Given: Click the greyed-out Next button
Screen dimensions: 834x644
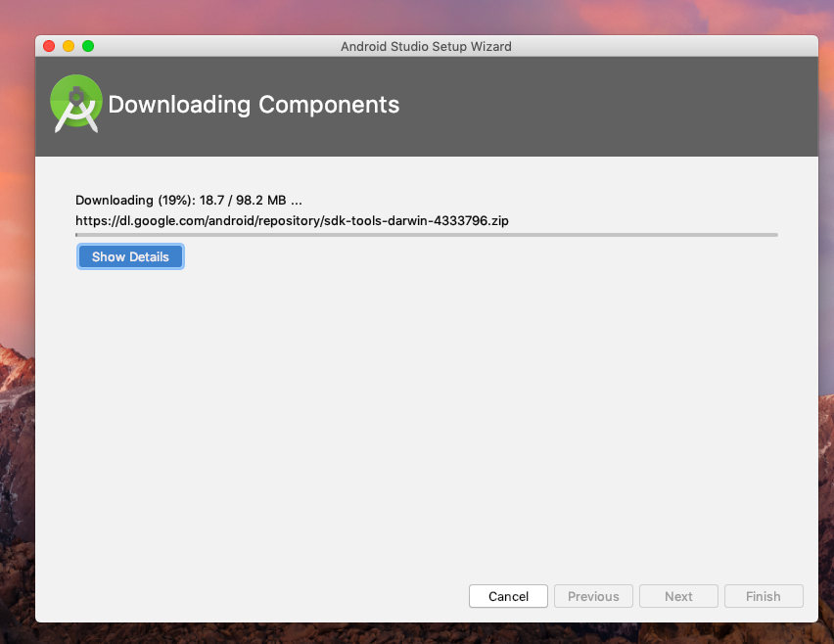Looking at the screenshot, I should tap(678, 596).
